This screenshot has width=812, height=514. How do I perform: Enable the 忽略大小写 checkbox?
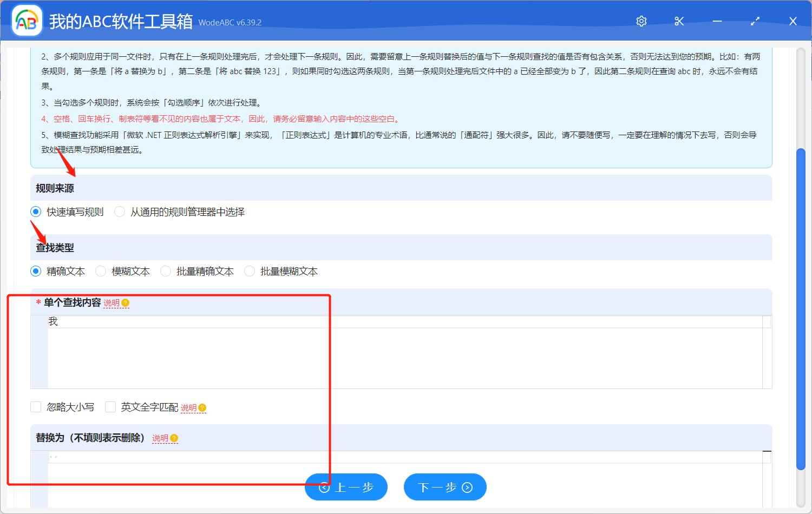(x=36, y=407)
